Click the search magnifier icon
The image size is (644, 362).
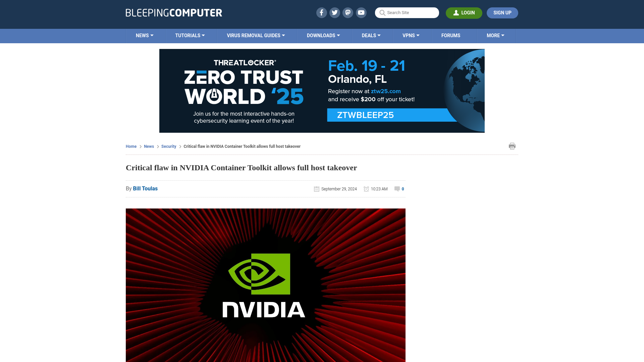[x=382, y=13]
